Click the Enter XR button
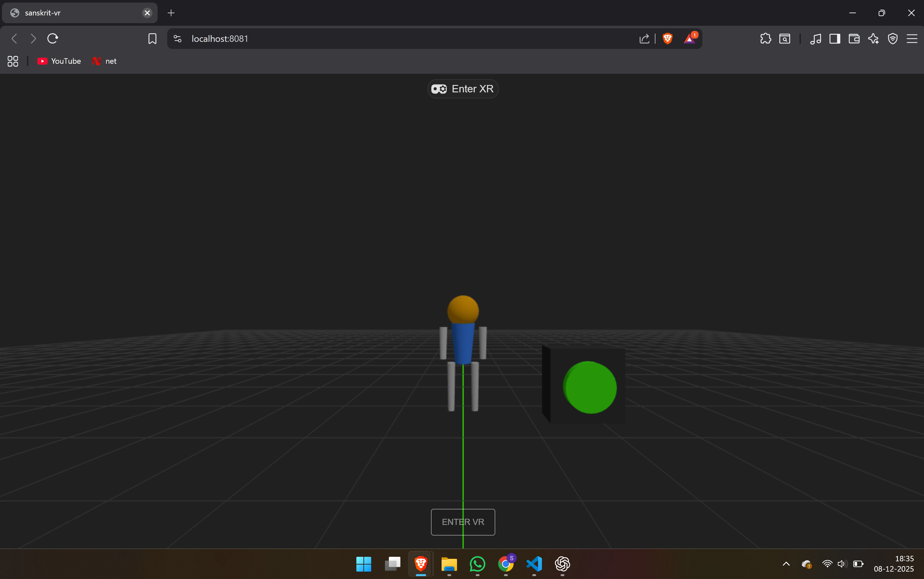 (462, 89)
